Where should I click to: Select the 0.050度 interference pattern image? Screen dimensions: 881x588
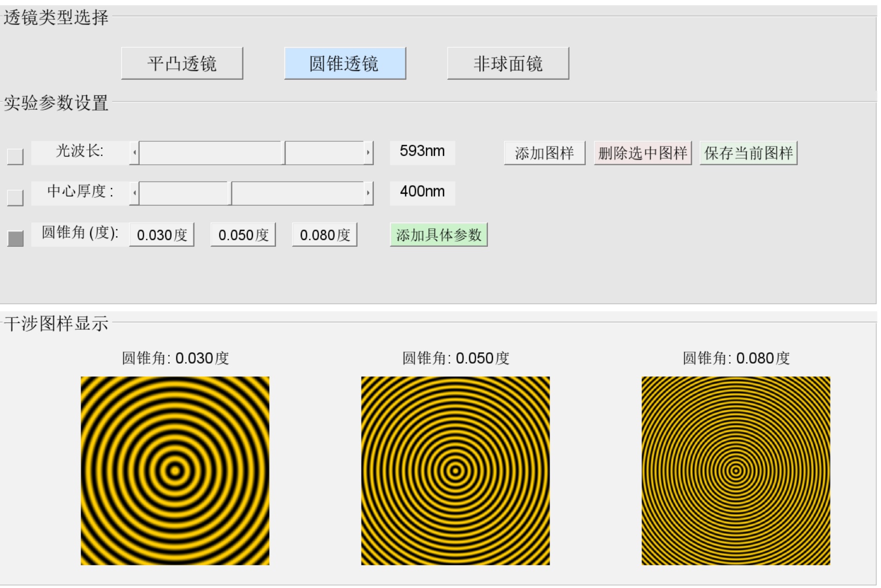[x=455, y=471]
